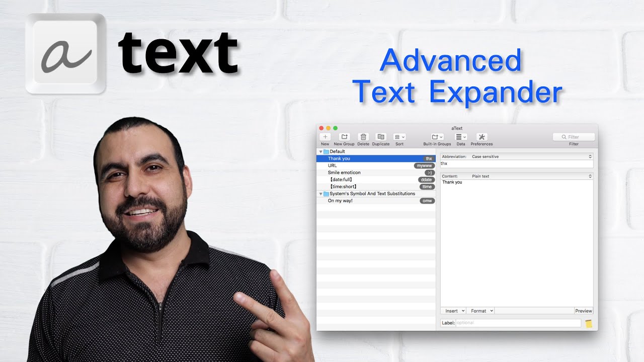Select the Smile emoticon snippet
Screen dimensions: 644x362
[376, 172]
